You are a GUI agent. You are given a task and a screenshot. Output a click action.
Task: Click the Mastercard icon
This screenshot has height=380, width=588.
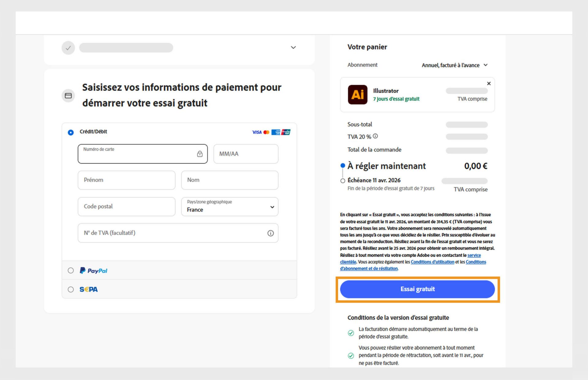click(x=266, y=132)
